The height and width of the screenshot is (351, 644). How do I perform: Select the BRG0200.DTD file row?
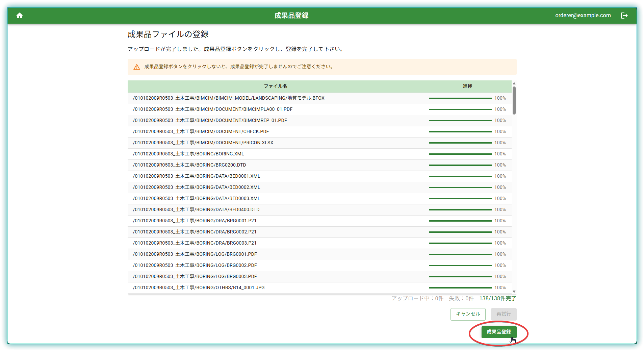319,165
